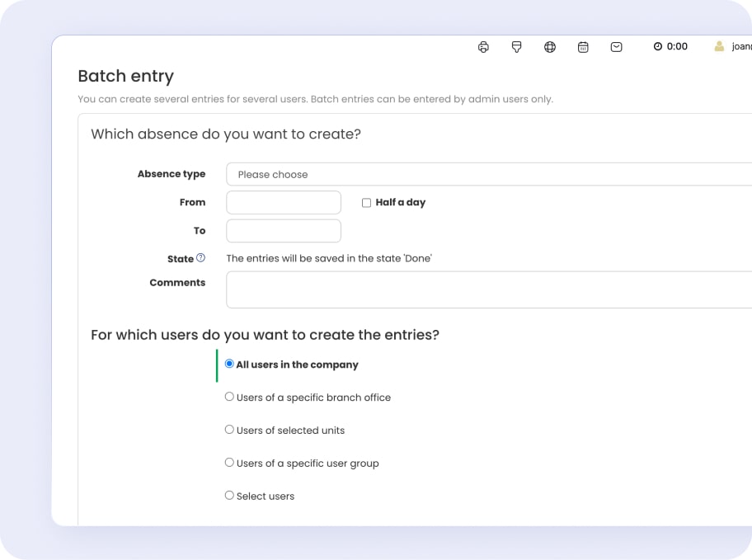Open the calendar icon in top toolbar
752x560 pixels.
pos(583,47)
